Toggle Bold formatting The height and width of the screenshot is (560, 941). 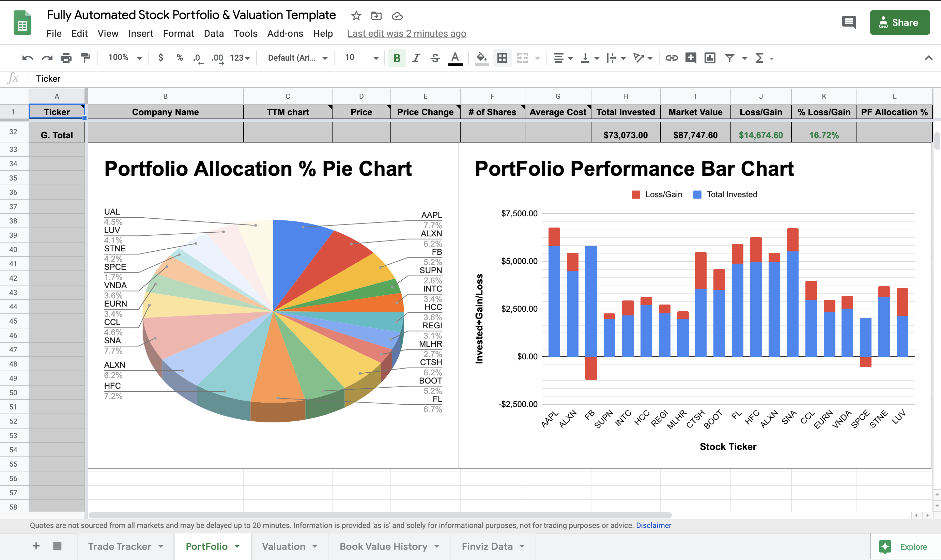pyautogui.click(x=397, y=58)
